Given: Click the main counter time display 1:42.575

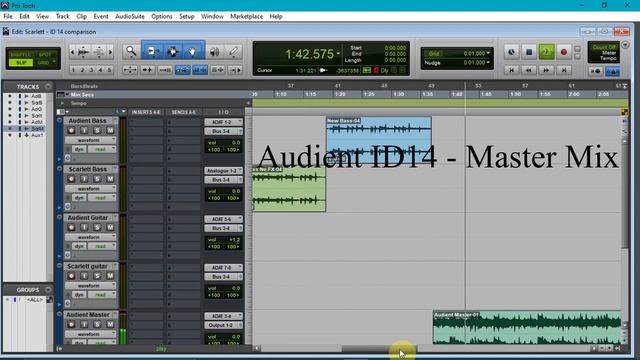Looking at the screenshot, I should pos(309,54).
